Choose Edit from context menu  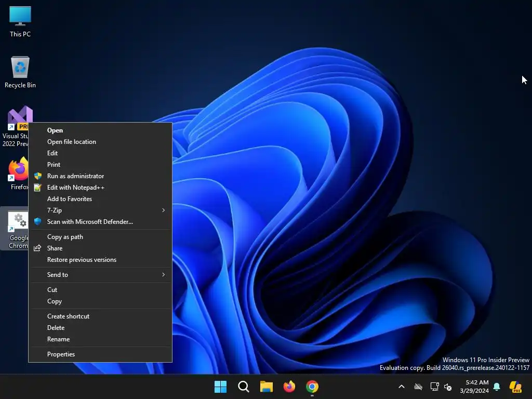100,153
